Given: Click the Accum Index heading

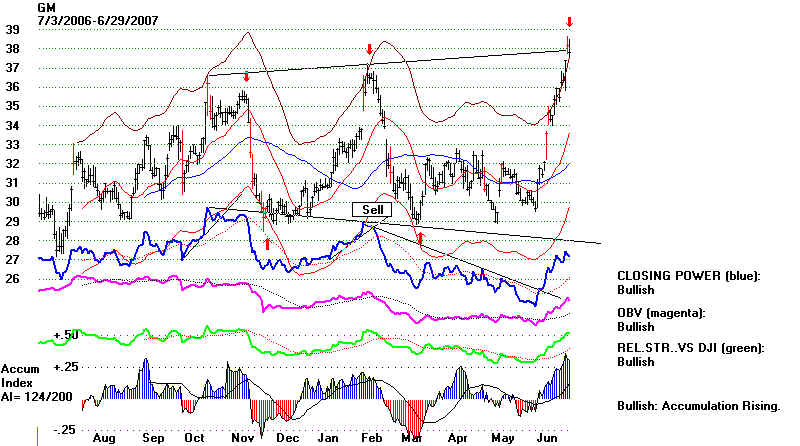Looking at the screenshot, I should coord(20,376).
